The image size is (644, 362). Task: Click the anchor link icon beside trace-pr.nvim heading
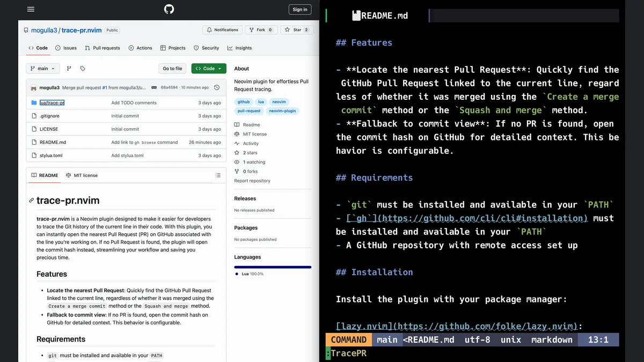click(32, 201)
